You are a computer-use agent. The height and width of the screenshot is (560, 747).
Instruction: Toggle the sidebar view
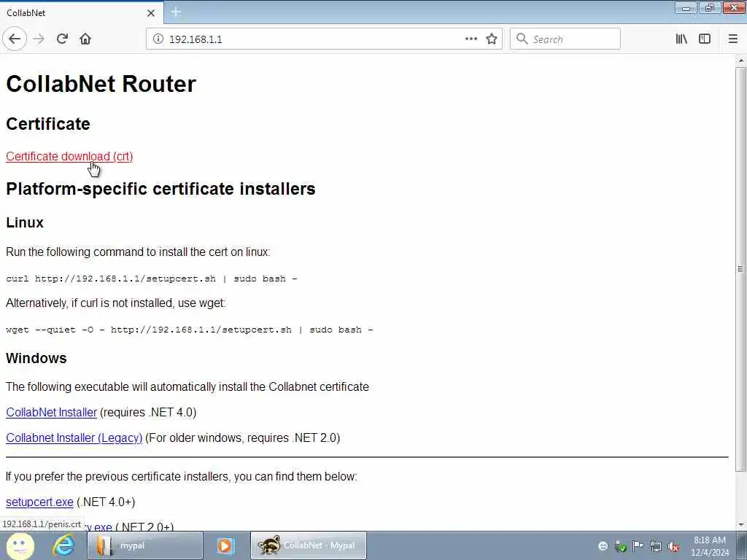point(705,39)
